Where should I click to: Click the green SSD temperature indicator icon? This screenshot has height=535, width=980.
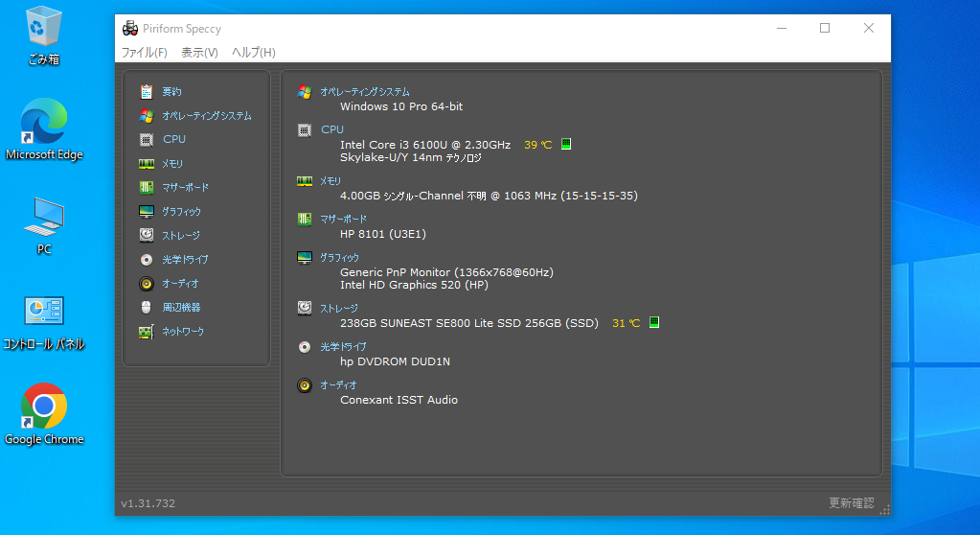654,322
